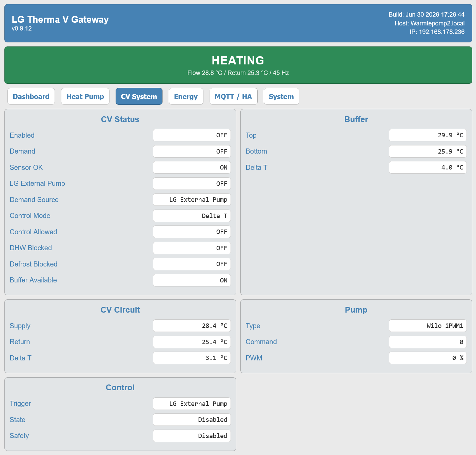Click the Pump Command value 0

tap(428, 342)
